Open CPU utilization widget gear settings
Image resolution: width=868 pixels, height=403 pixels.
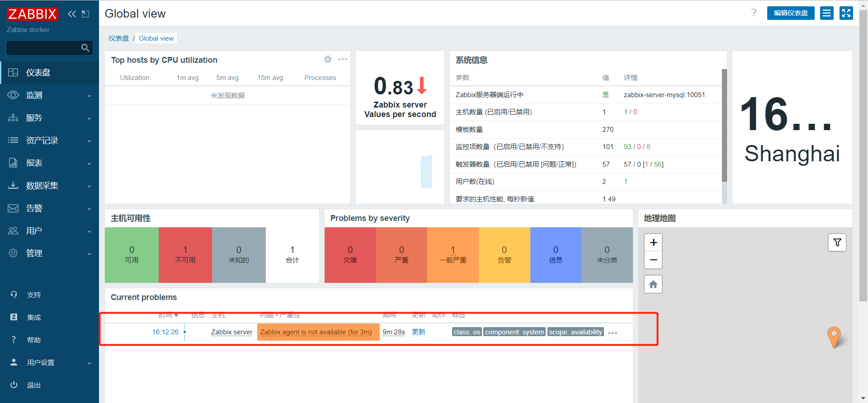point(328,59)
